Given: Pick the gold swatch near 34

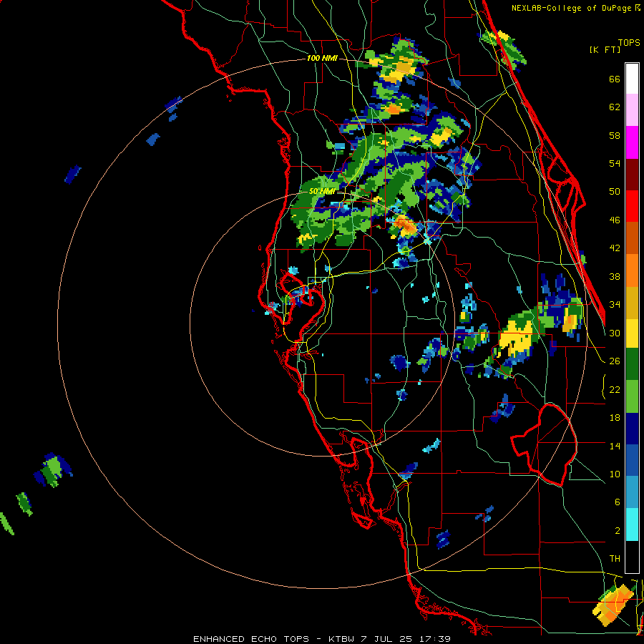Looking at the screenshot, I should point(632,303).
